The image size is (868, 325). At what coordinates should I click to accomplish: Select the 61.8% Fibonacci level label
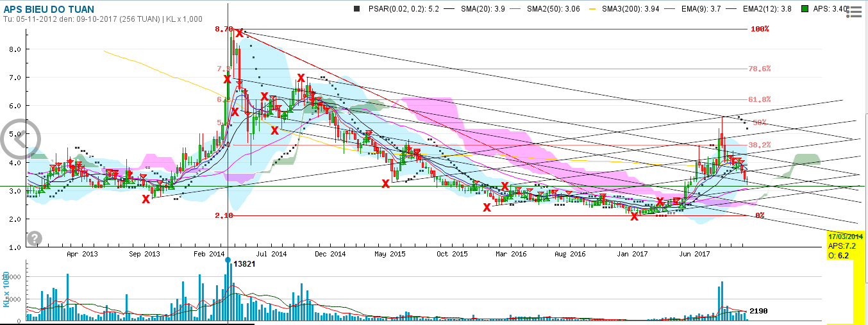point(760,100)
